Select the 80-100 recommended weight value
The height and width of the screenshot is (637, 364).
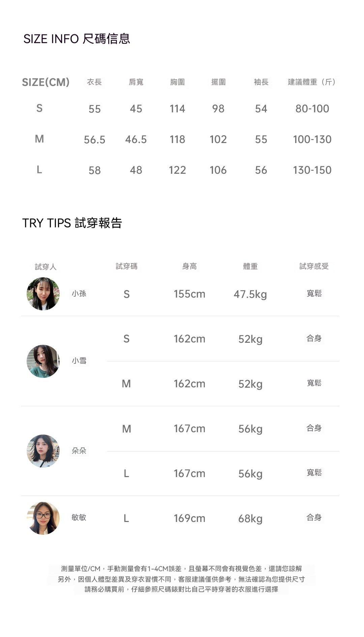pos(312,109)
